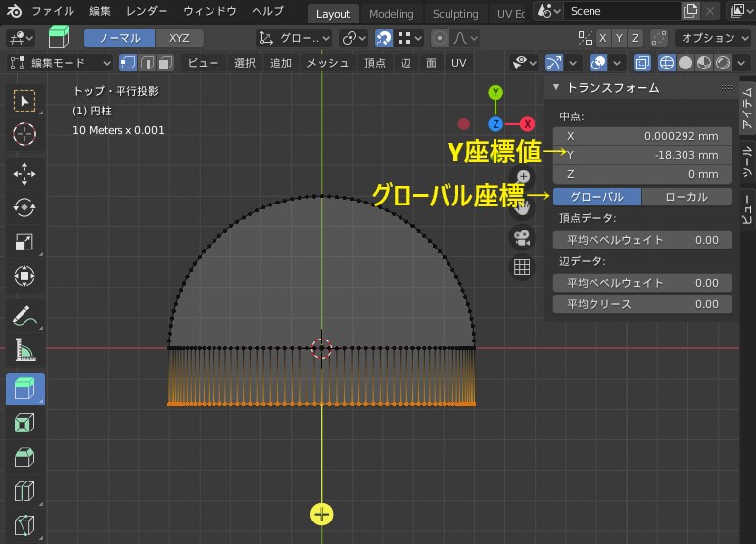
Task: Select the Move tool
Action: pyautogui.click(x=24, y=174)
